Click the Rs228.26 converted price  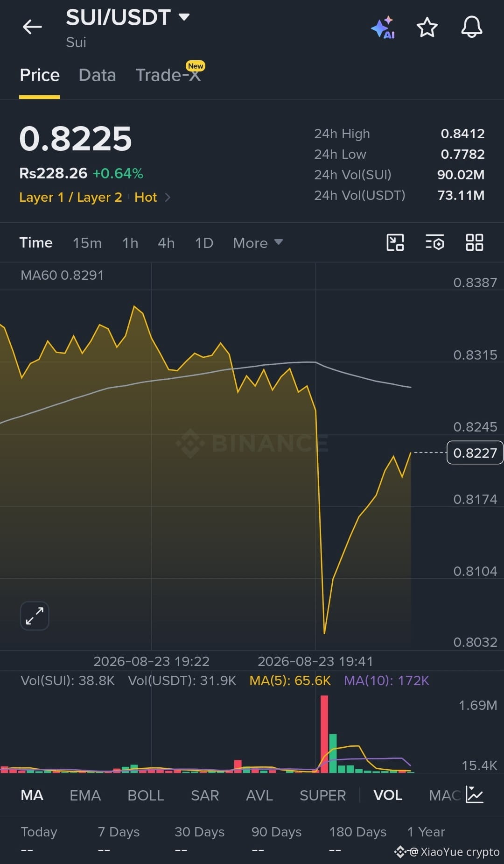[53, 173]
